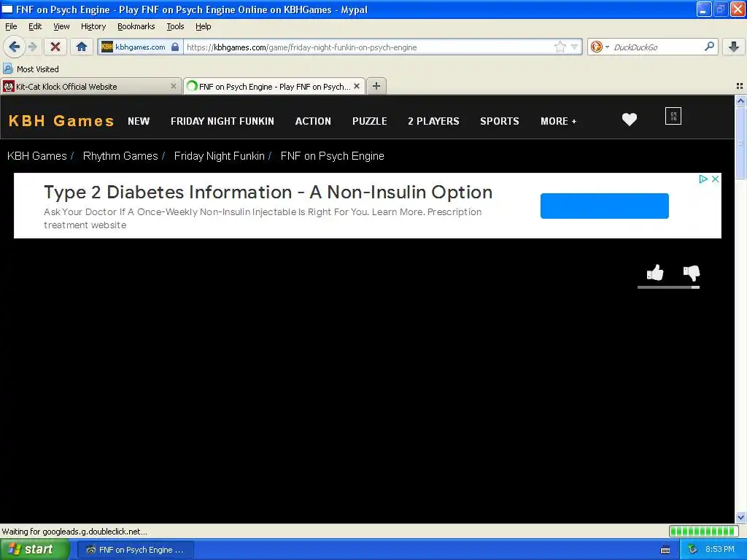This screenshot has width=747, height=560.
Task: Click the page scroll down arrow
Action: click(x=740, y=517)
